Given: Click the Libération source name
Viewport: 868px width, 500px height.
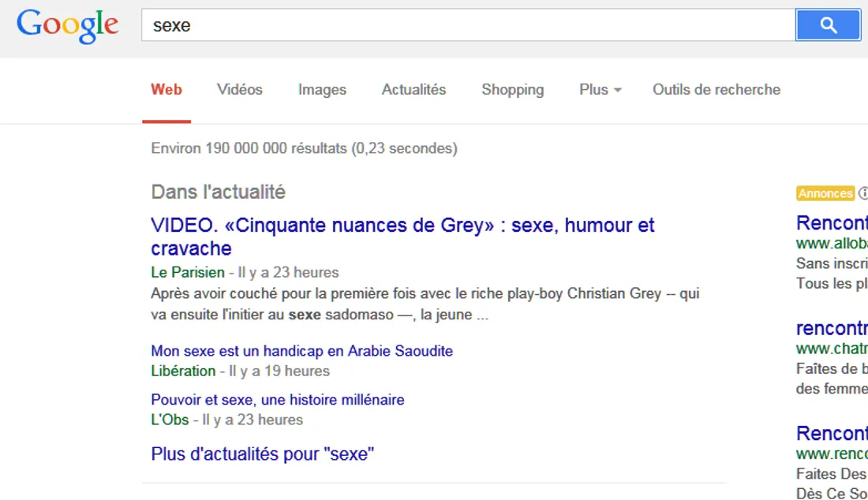Looking at the screenshot, I should [183, 371].
